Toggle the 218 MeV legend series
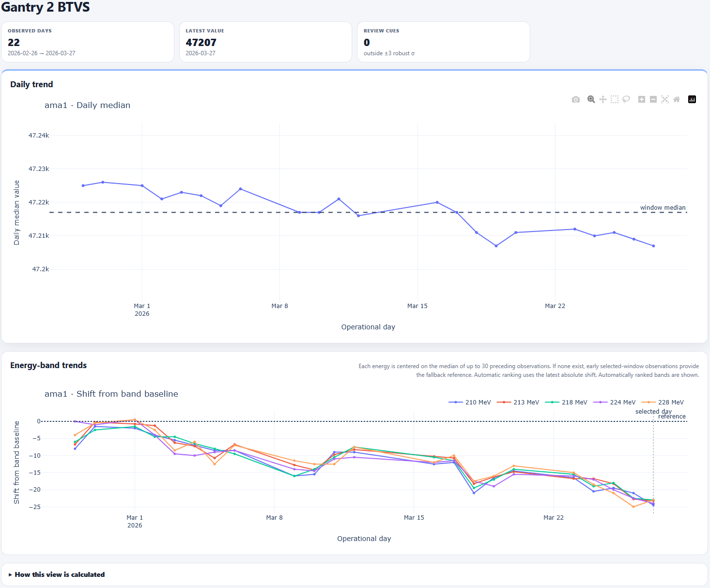 tap(566, 402)
